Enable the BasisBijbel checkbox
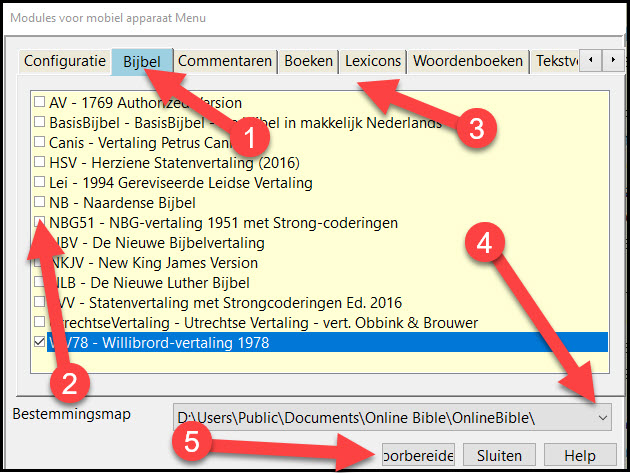630x473 pixels. [39, 121]
